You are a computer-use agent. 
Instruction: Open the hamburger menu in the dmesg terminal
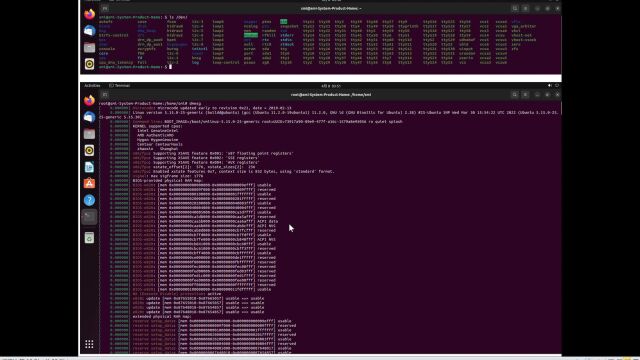526,95
